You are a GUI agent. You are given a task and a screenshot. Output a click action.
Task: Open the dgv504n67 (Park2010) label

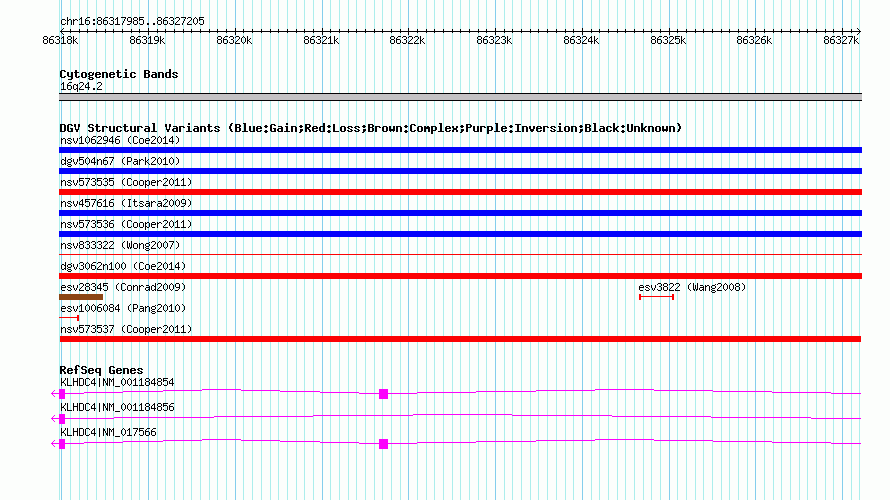[120, 161]
